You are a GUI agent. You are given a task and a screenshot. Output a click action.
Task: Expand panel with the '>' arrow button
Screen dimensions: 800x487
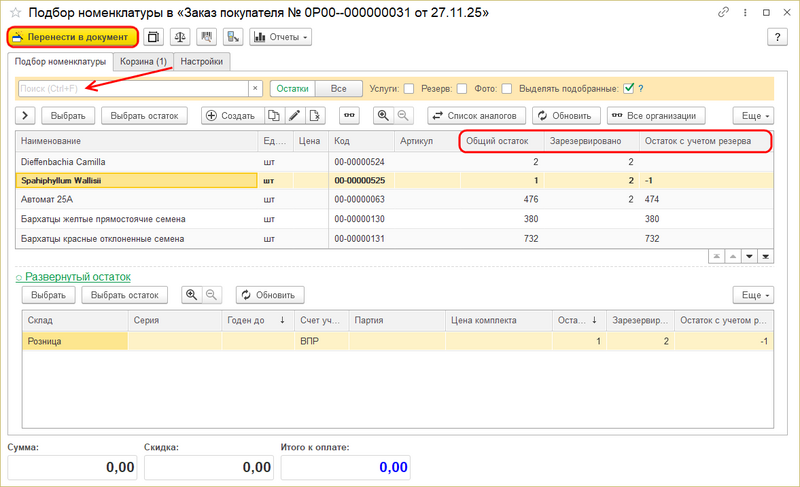click(x=26, y=115)
